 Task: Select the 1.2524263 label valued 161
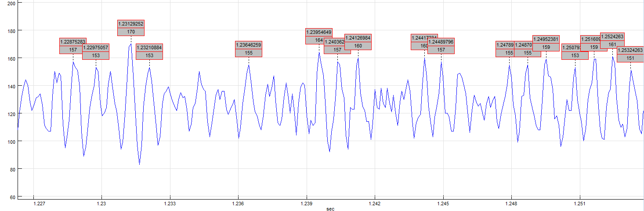[x=612, y=40]
